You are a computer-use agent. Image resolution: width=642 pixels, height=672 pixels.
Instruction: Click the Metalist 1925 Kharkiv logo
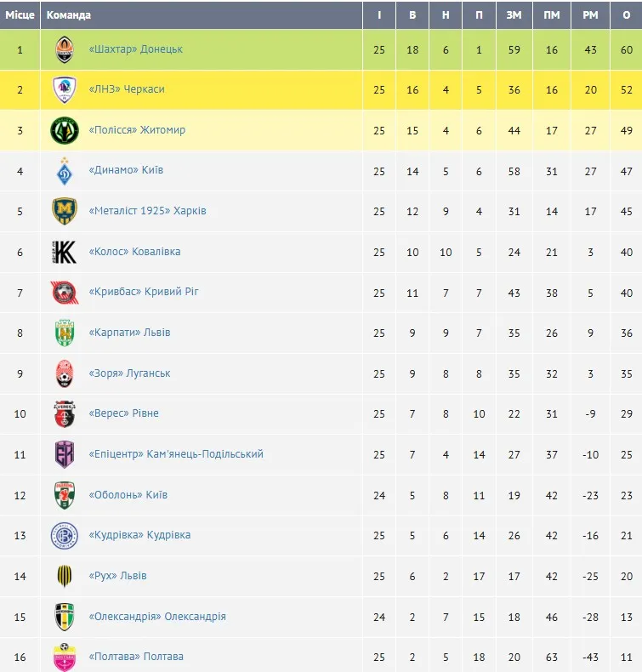65,211
